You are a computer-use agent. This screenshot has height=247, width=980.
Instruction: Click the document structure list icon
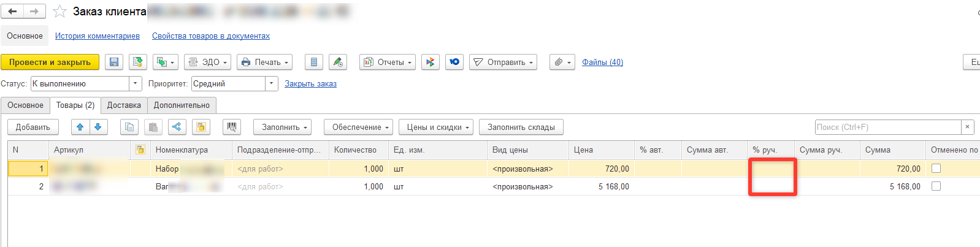pos(314,62)
